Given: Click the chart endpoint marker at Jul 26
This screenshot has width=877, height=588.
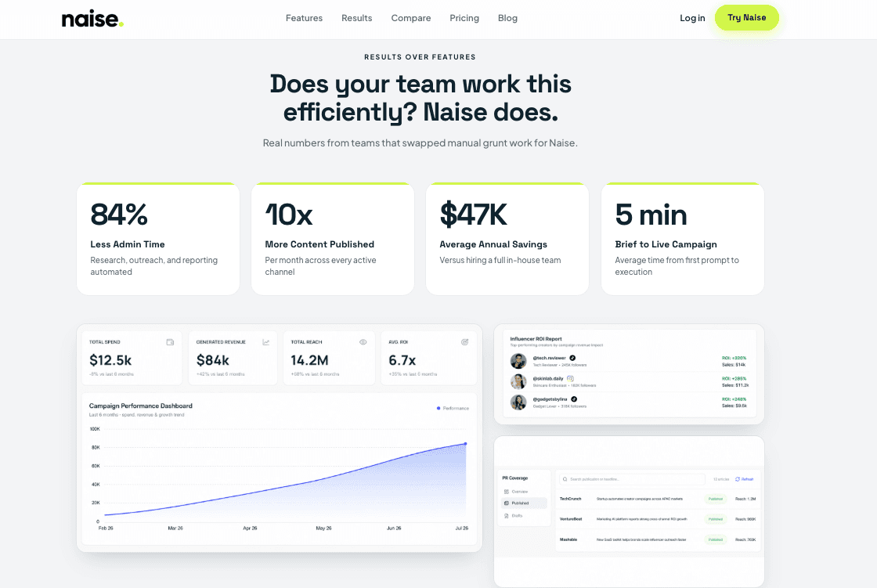Looking at the screenshot, I should (465, 444).
